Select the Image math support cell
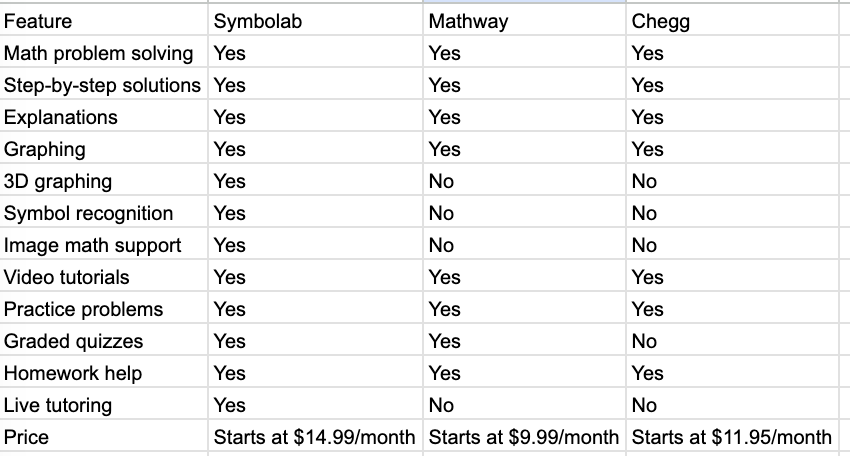The width and height of the screenshot is (850, 456). 92,245
